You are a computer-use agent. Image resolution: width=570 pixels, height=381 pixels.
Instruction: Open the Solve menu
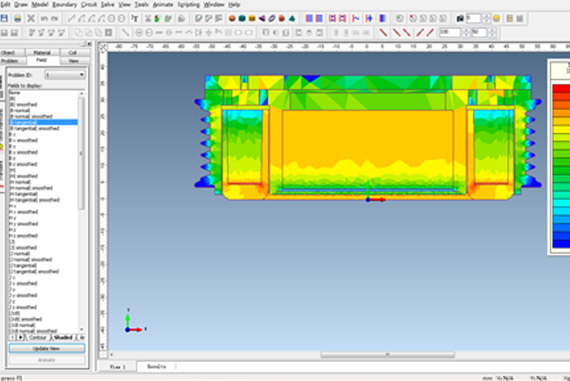pyautogui.click(x=107, y=5)
